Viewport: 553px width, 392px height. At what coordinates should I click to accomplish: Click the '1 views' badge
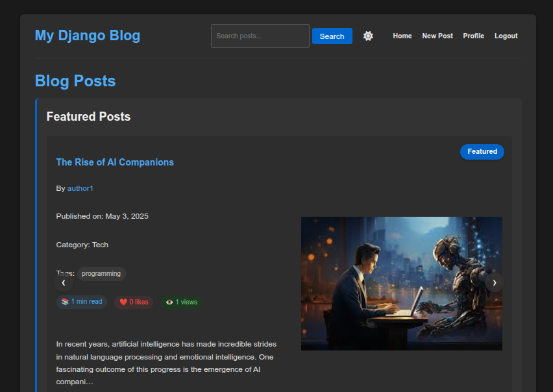pyautogui.click(x=181, y=302)
